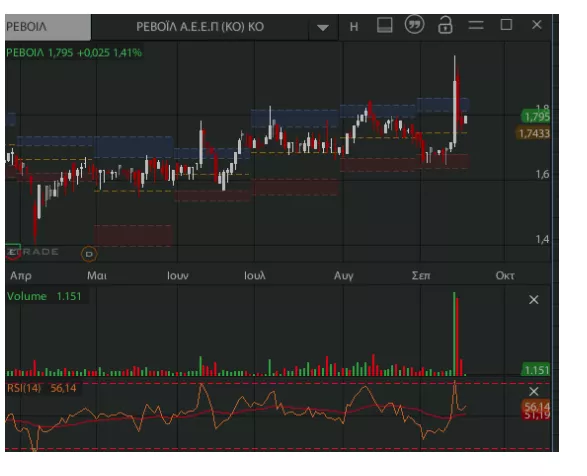The height and width of the screenshot is (476, 587).
Task: Click the Αυγ month label
Action: pyautogui.click(x=344, y=276)
